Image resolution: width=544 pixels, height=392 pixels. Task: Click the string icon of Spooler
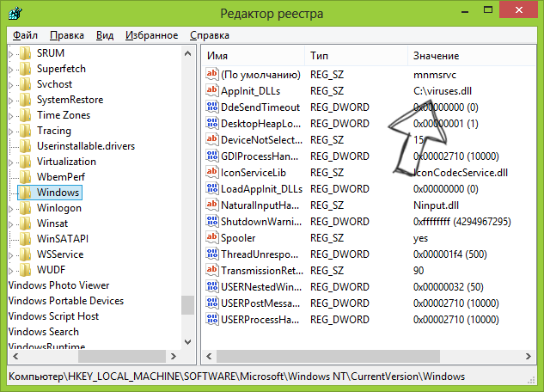pos(212,237)
